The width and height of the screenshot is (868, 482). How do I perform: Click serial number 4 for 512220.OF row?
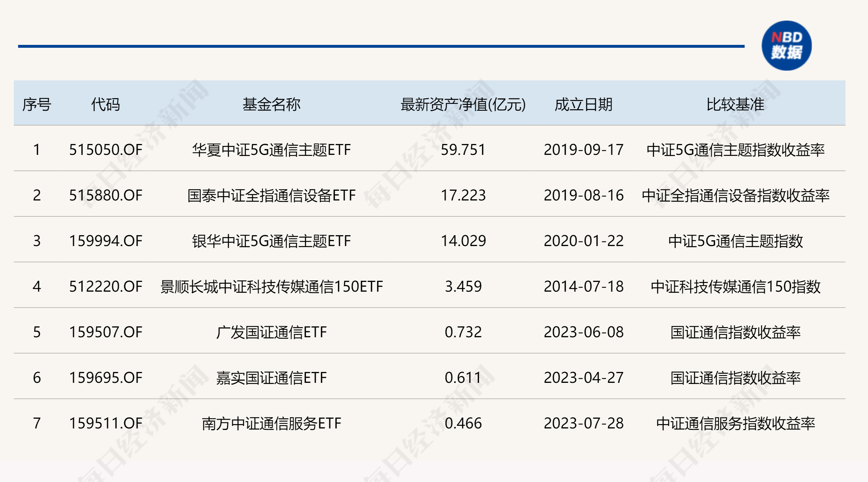tap(37, 287)
